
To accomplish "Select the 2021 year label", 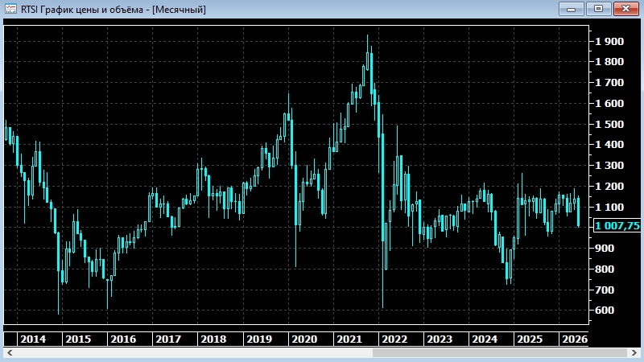I will (x=349, y=339).
